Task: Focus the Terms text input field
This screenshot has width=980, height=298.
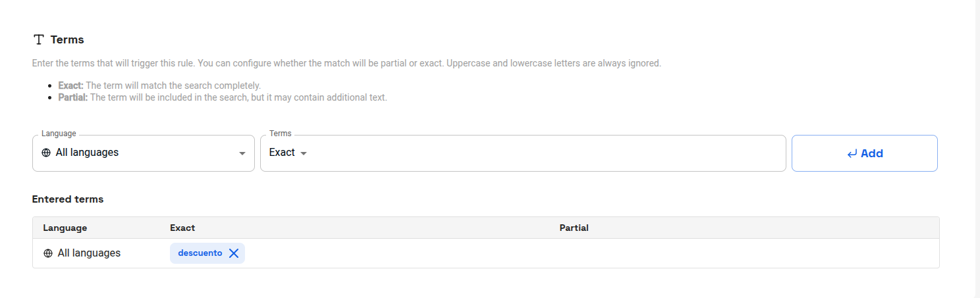Action: [x=545, y=153]
